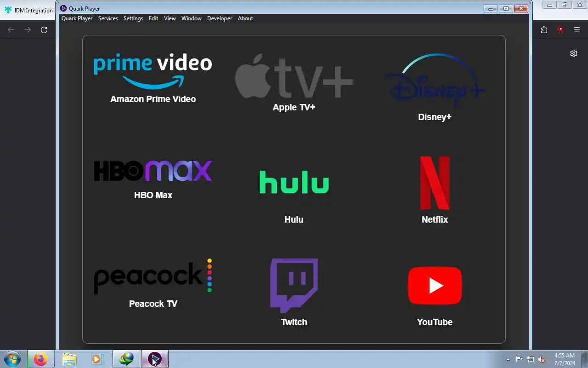588x368 pixels.
Task: Open Internet Download Manager taskbar icon
Action: 126,359
